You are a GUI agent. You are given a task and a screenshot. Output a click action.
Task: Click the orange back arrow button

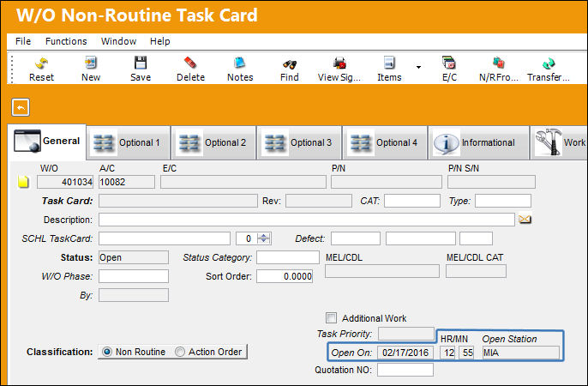(21, 108)
